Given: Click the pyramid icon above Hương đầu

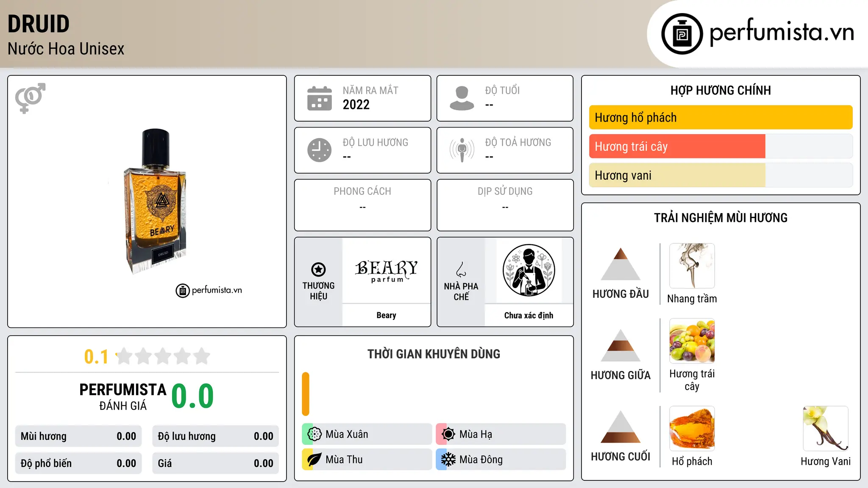Looking at the screenshot, I should point(620,264).
